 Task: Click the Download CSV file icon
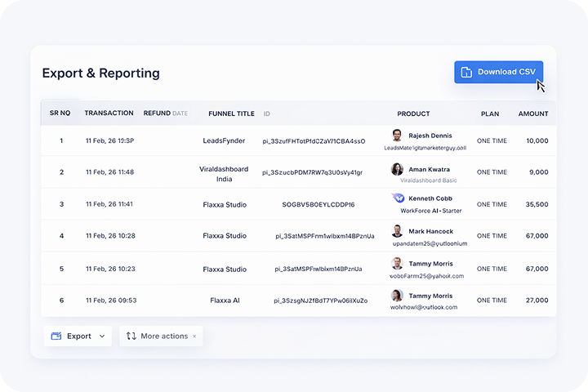coord(467,72)
